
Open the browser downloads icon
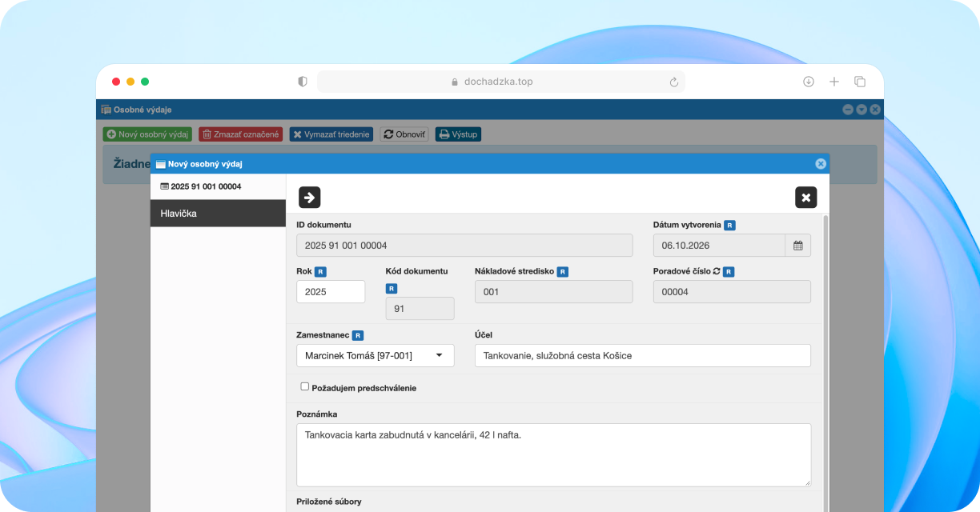[x=809, y=82]
